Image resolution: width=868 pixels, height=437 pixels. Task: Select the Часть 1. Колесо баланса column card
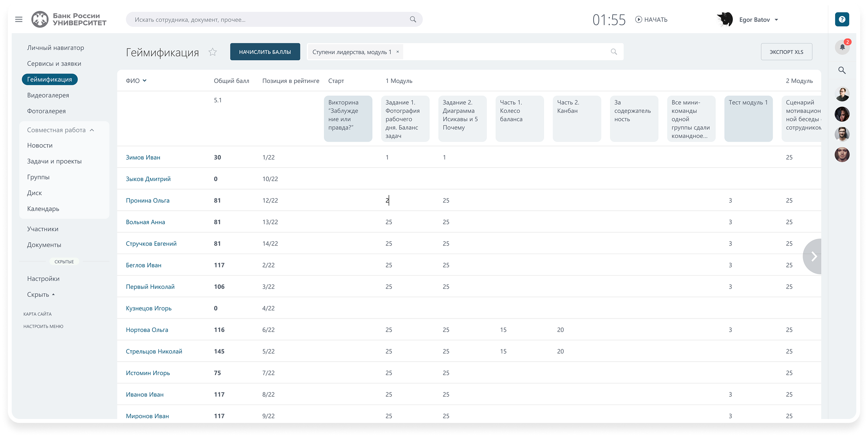click(x=520, y=119)
